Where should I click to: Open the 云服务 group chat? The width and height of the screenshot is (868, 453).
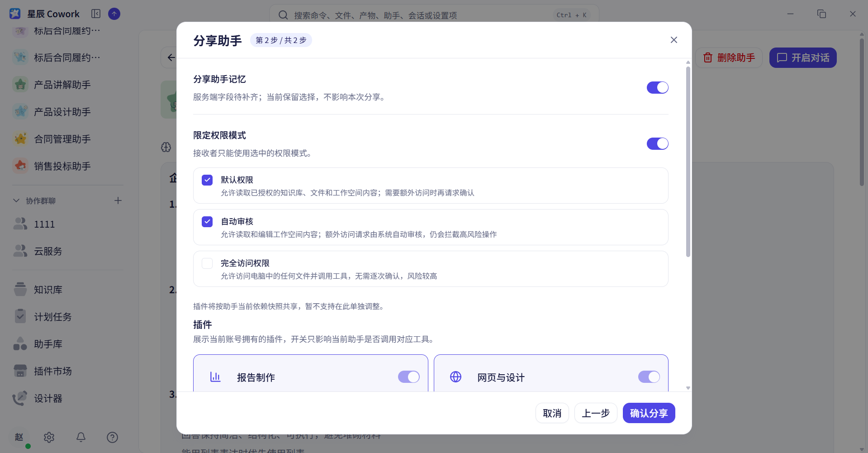point(68,251)
